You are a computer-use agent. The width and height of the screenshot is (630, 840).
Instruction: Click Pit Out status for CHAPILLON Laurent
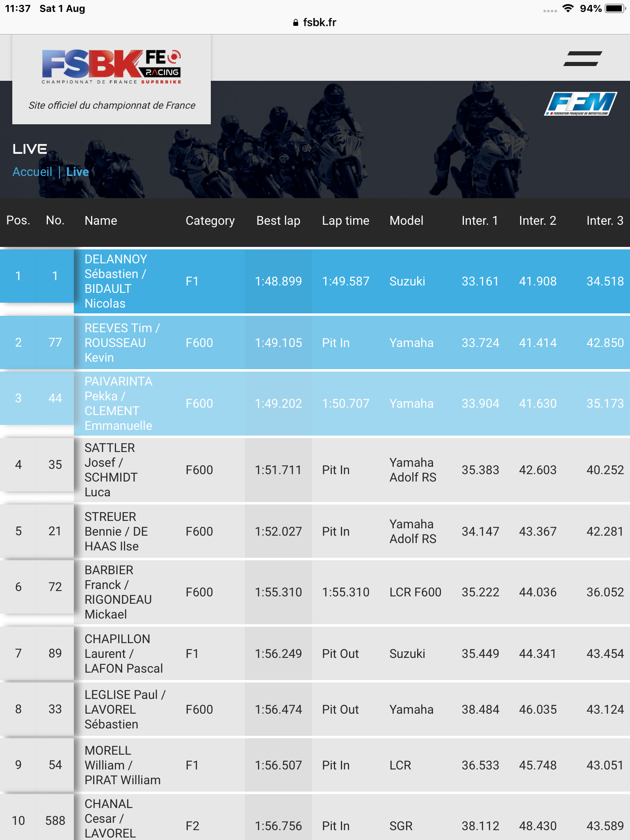tap(340, 654)
